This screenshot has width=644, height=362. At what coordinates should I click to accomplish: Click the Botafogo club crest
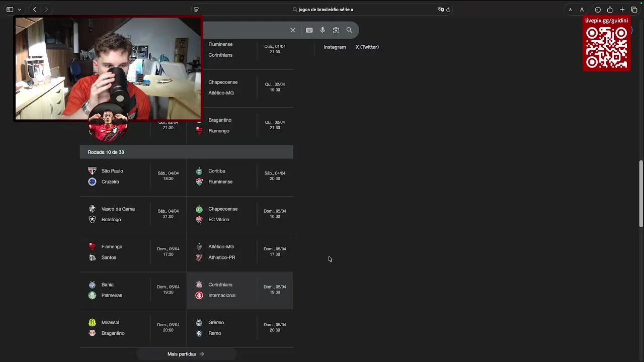tap(92, 219)
